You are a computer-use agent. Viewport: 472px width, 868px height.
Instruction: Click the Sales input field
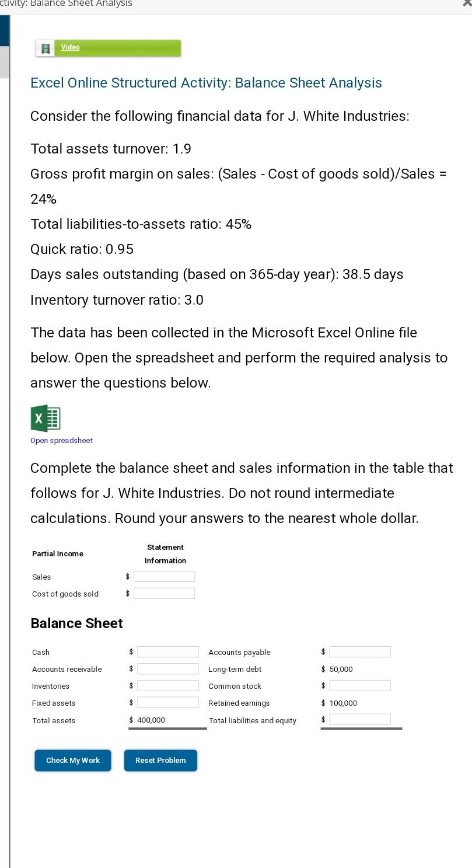[165, 576]
